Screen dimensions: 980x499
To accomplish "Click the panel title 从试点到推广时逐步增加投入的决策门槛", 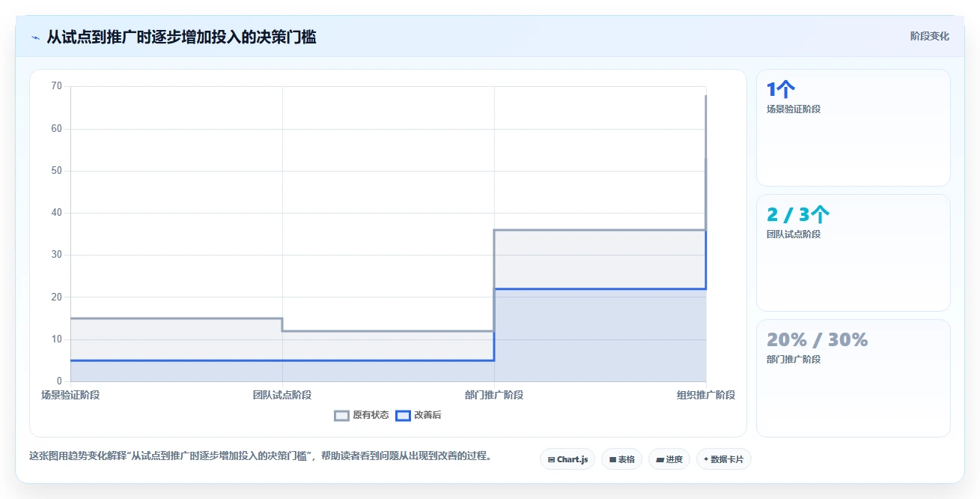I will (x=181, y=37).
